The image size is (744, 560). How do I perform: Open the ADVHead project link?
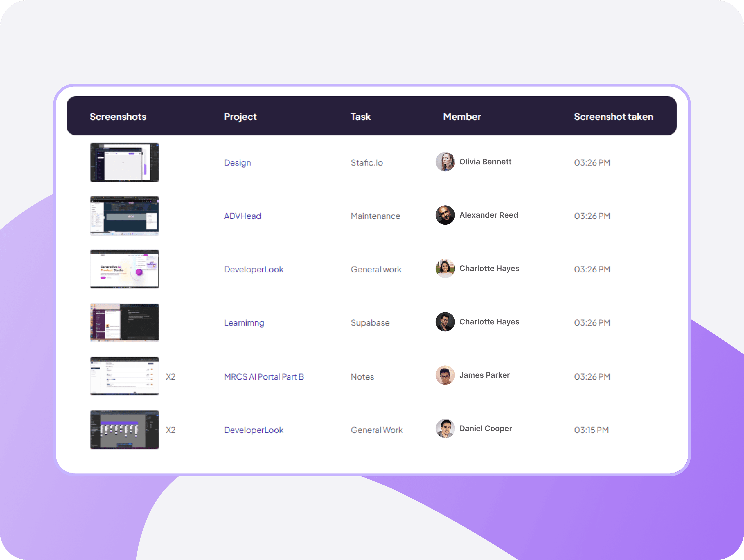tap(243, 216)
